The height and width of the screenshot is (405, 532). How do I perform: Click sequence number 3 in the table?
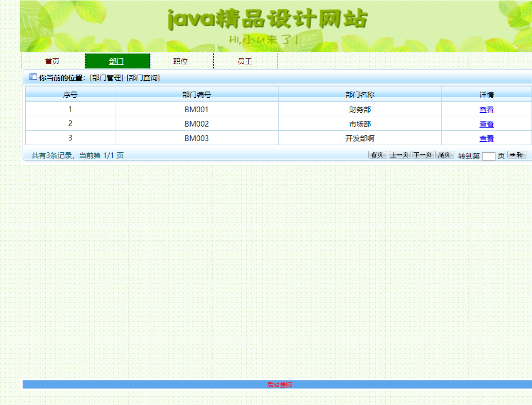(x=70, y=138)
